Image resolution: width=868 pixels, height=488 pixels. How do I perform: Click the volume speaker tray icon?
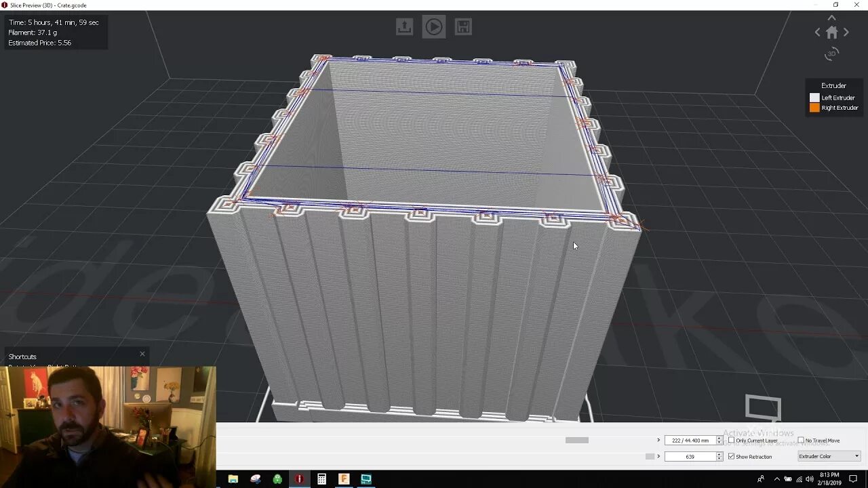810,479
